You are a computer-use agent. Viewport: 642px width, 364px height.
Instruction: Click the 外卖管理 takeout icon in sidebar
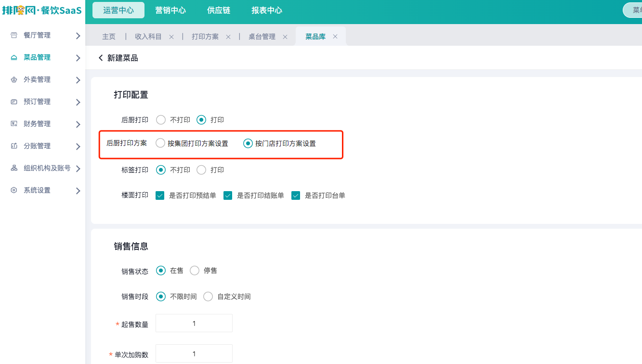click(14, 79)
